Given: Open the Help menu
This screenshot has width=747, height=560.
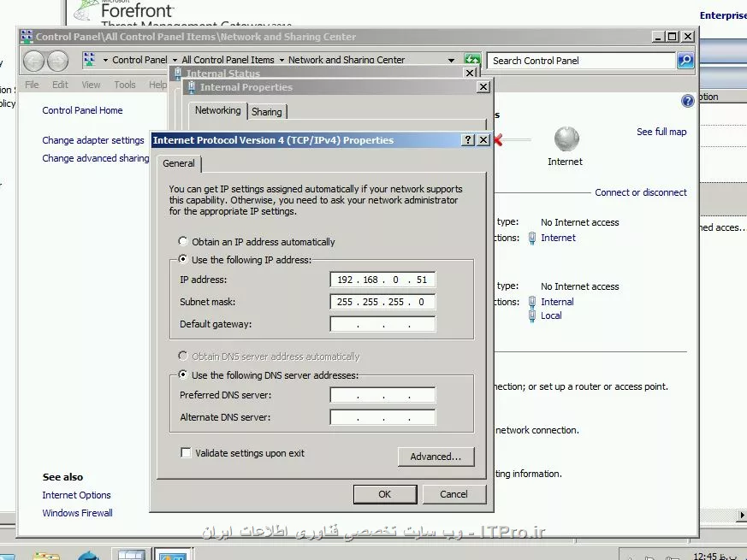Looking at the screenshot, I should [157, 85].
